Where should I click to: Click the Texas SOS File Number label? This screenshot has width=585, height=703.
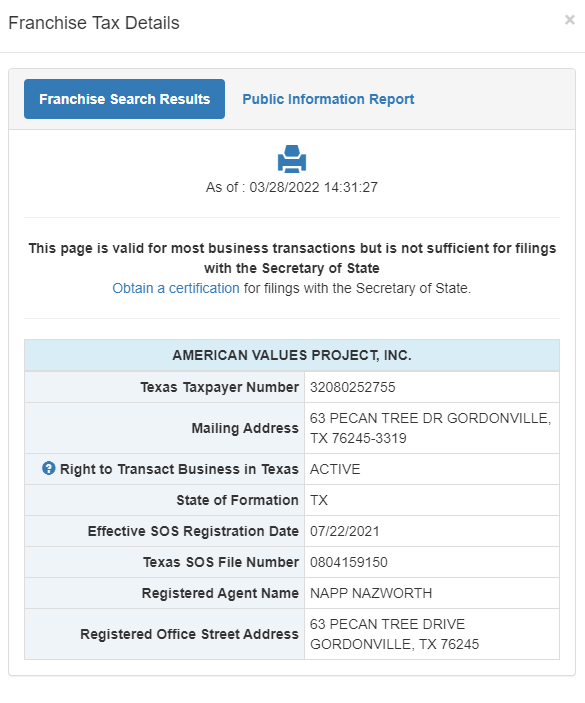(x=221, y=562)
